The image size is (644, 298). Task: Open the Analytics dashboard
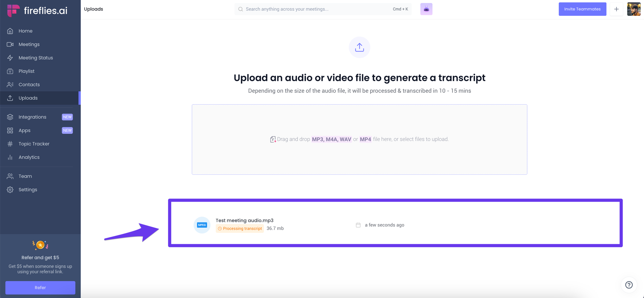pos(29,157)
